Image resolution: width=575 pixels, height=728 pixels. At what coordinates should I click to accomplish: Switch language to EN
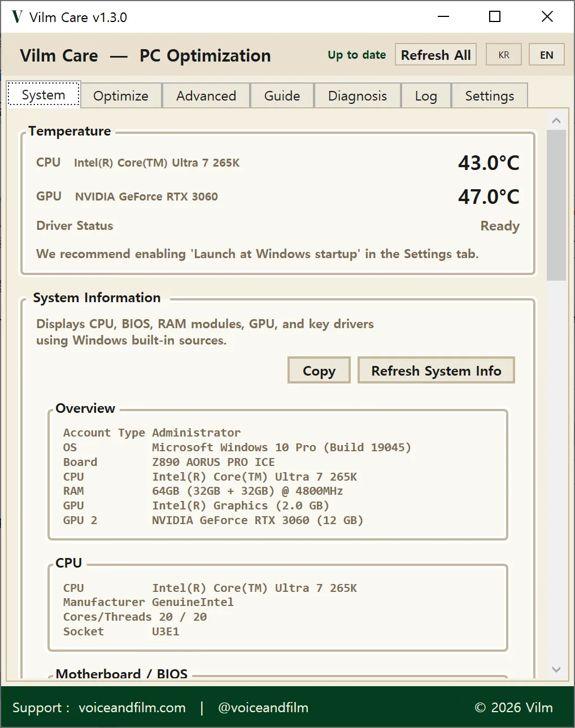click(546, 55)
